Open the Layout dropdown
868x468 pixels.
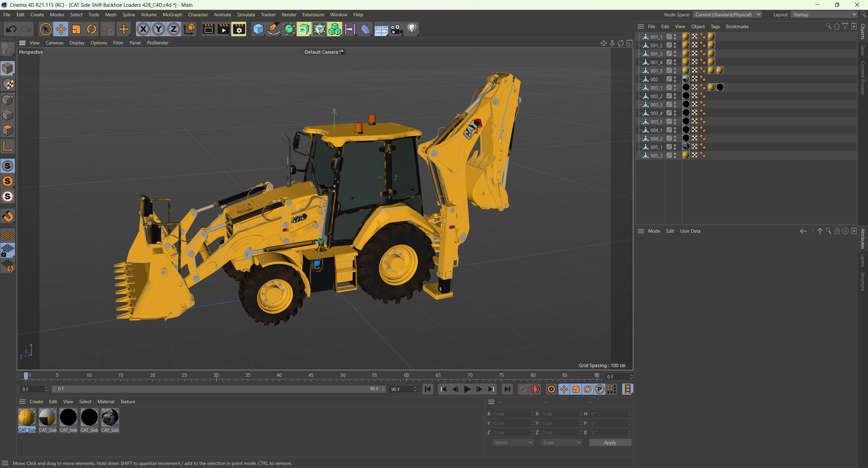824,15
